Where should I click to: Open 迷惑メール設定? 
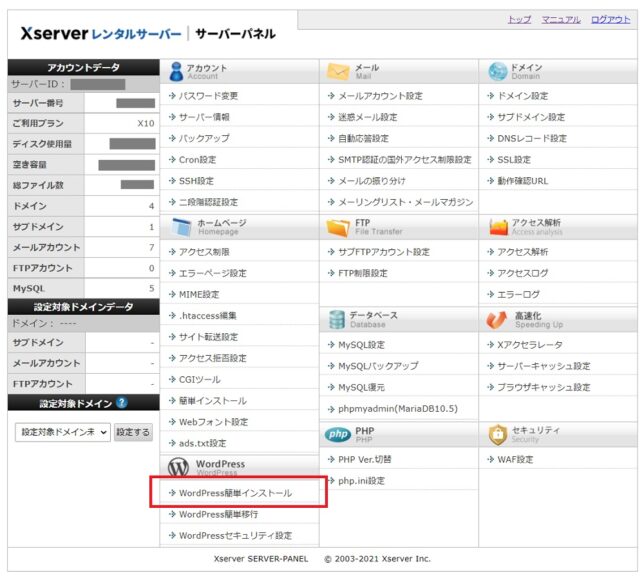coord(368,117)
